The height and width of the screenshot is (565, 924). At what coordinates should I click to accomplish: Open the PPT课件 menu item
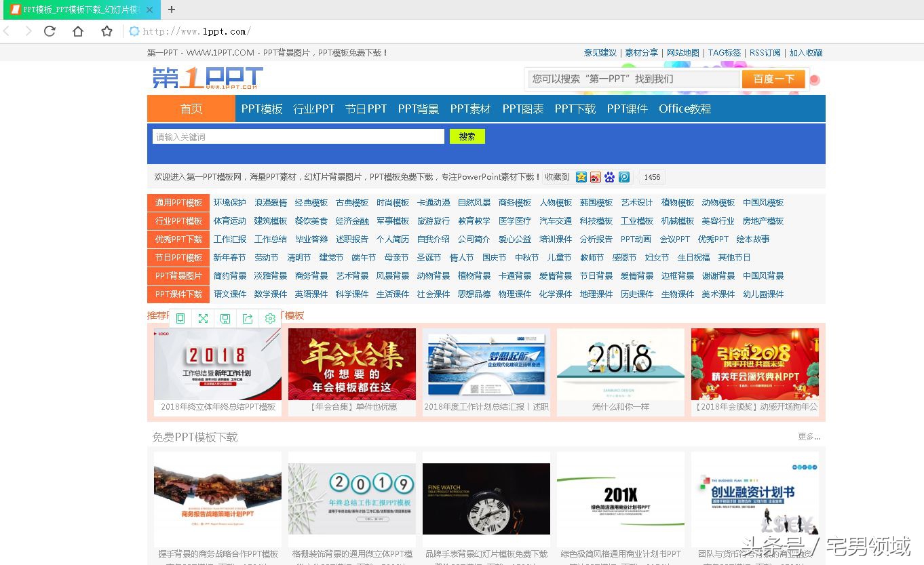pos(626,109)
